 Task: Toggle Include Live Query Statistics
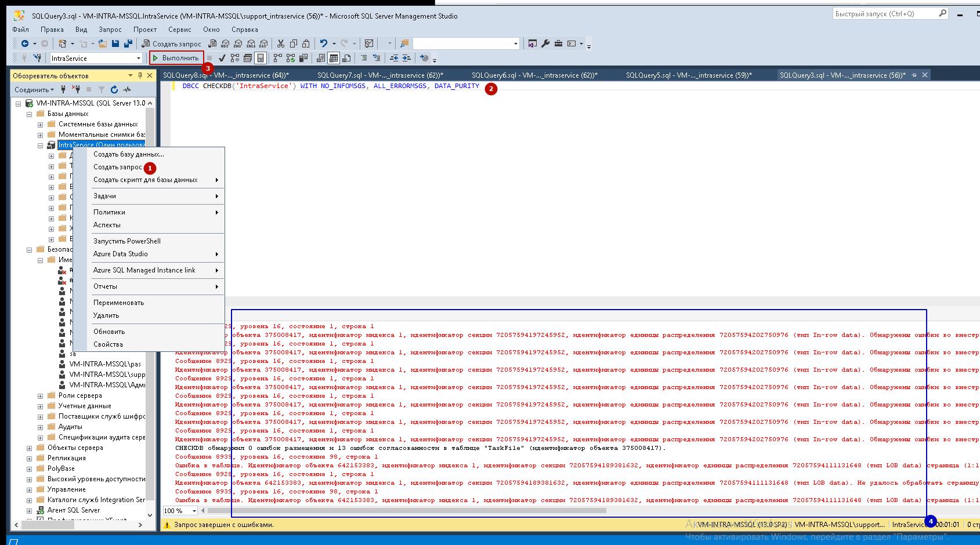(x=291, y=58)
